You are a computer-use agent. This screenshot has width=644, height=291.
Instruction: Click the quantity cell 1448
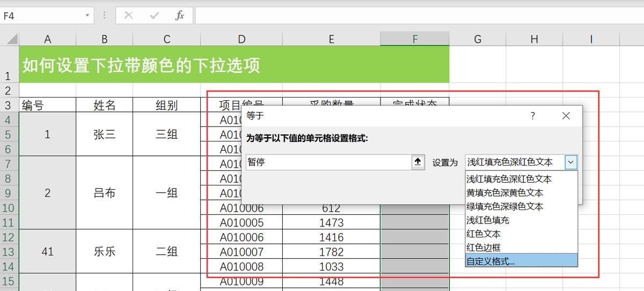click(x=332, y=281)
